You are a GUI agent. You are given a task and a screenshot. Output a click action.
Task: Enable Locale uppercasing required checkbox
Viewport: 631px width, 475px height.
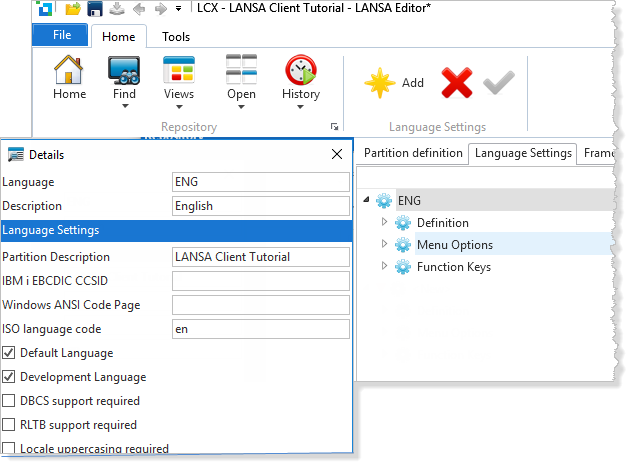point(9,448)
